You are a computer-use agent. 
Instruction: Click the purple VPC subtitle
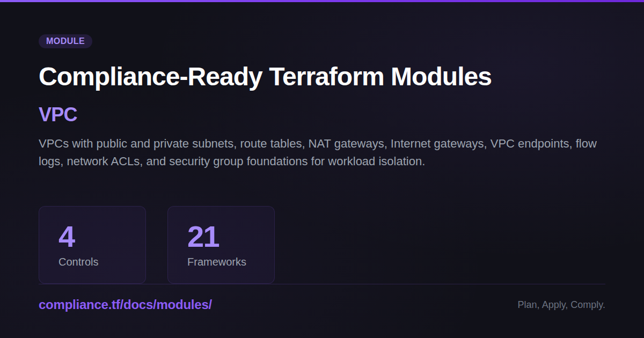point(58,114)
